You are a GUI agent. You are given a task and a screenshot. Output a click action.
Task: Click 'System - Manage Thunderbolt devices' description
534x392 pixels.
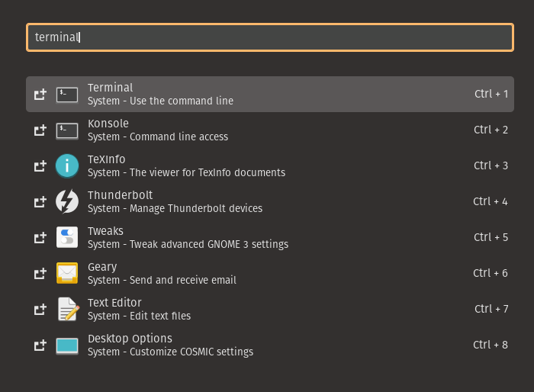(x=175, y=208)
